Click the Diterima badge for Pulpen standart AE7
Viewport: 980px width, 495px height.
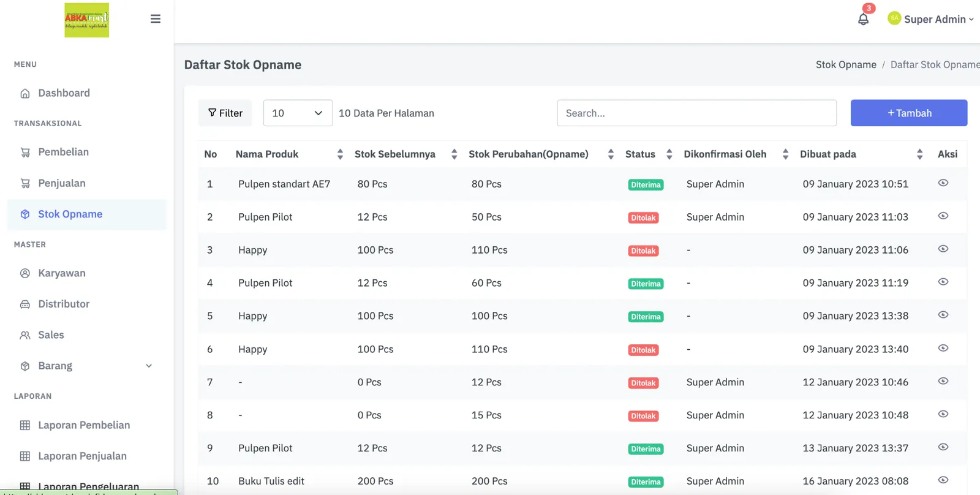[x=646, y=184]
